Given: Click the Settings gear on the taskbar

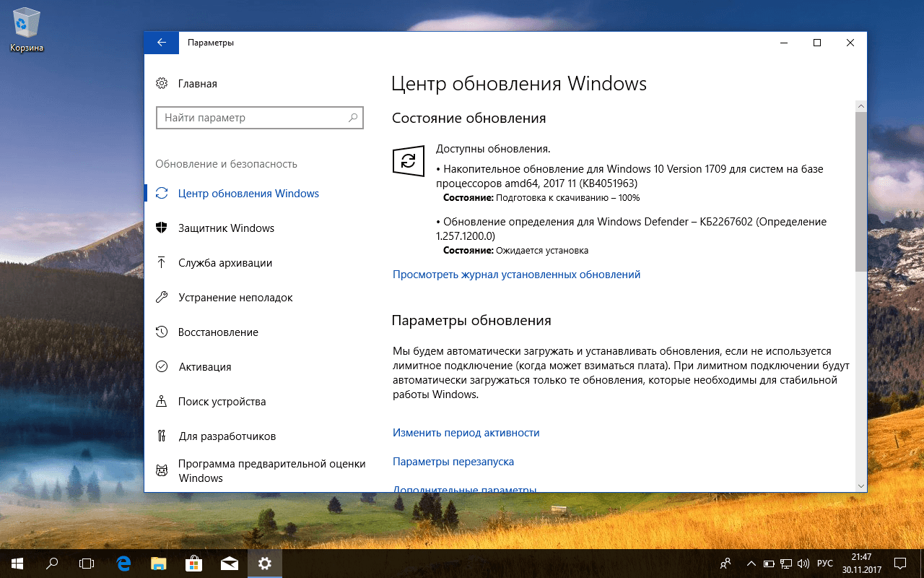Looking at the screenshot, I should point(264,563).
